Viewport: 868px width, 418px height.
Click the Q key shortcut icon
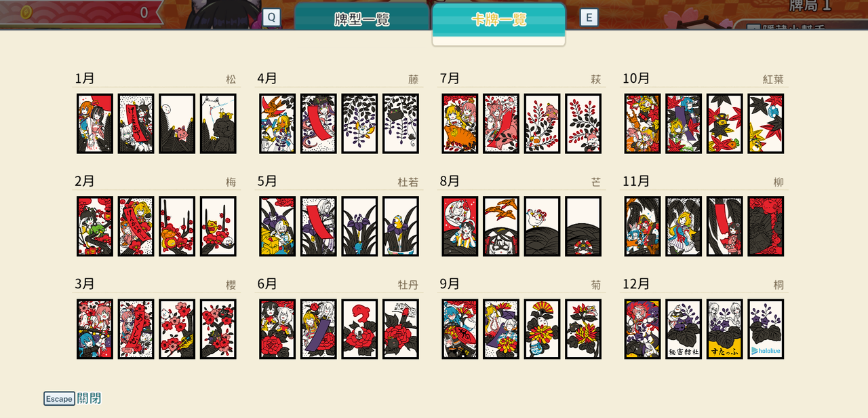(271, 18)
